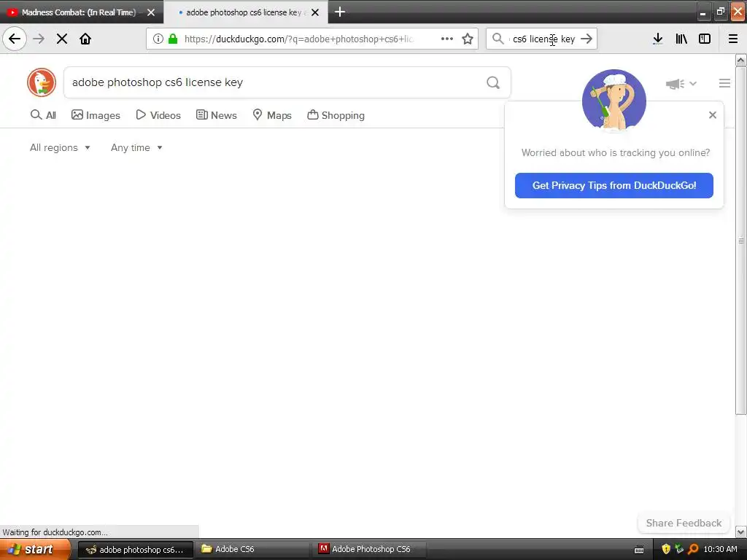Click the network connection tray icon
The image size is (747, 560).
pyautogui.click(x=679, y=548)
